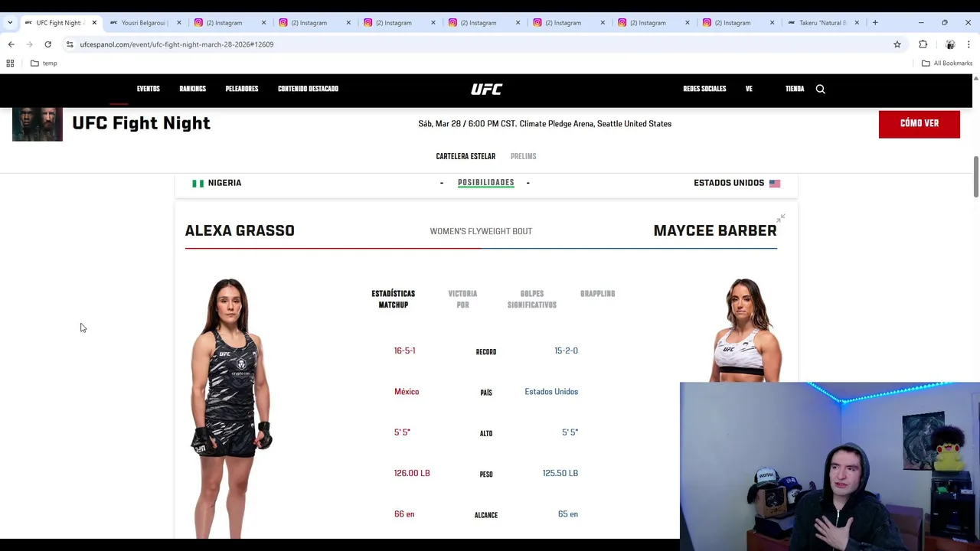Click Barber's weight 125.50 LB
Image resolution: width=980 pixels, height=551 pixels.
(x=560, y=473)
